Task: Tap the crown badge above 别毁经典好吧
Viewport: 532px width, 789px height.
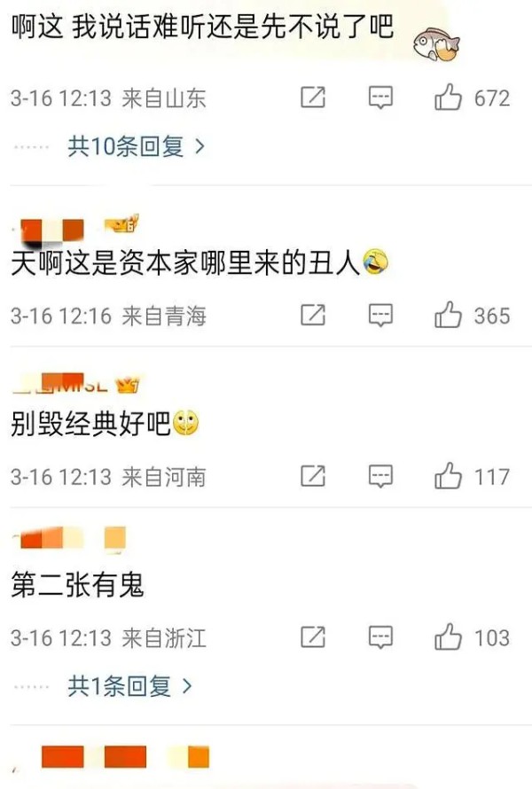Action: [127, 385]
